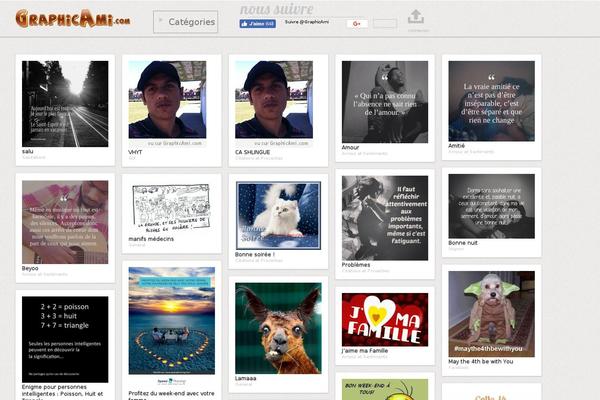Screen dimensions: 600x400
Task: Open the Catégories dropdown menu
Action: [x=186, y=22]
